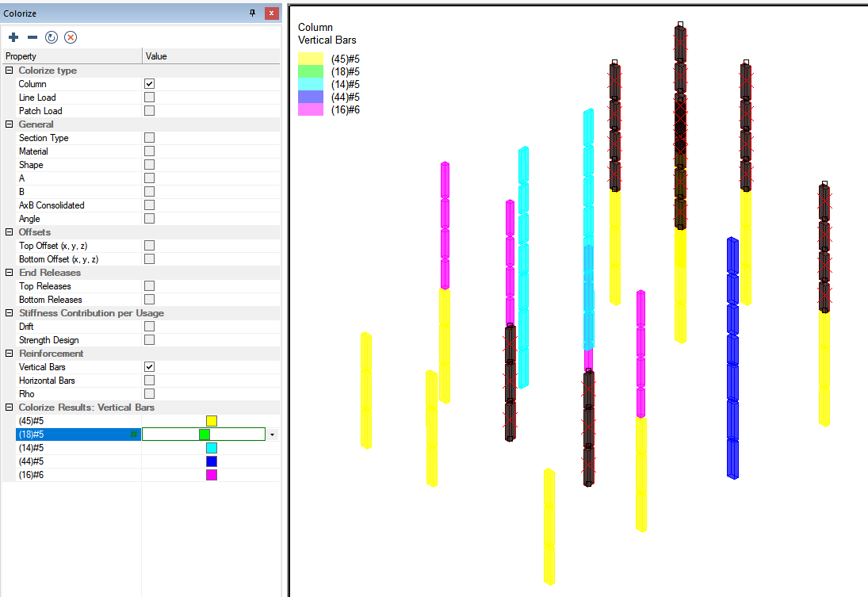Viewport: 868px width, 597px height.
Task: Enable the Section Type checkbox
Action: click(149, 138)
